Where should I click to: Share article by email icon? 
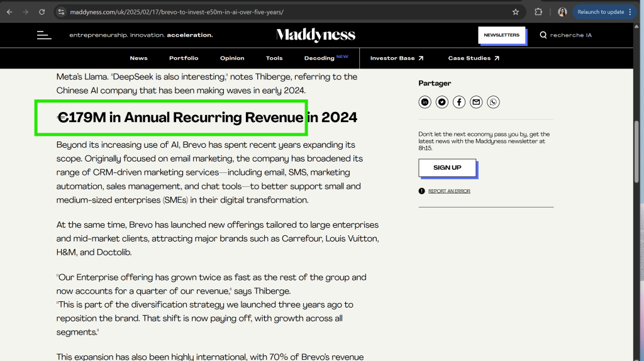tap(476, 102)
